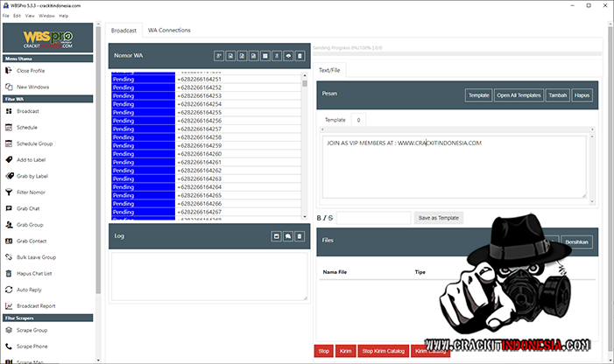Open the View menu

click(x=30, y=16)
